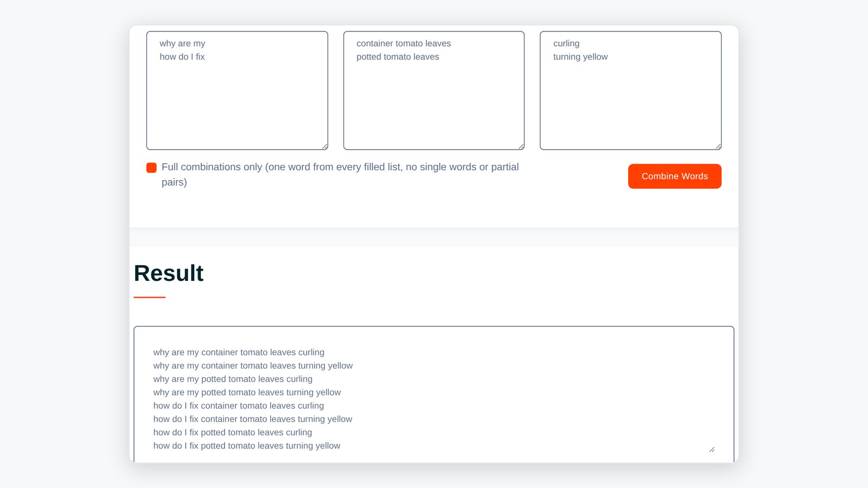Screen dimensions: 868x488
Task: Focus the third list containing curling
Action: tap(630, 91)
